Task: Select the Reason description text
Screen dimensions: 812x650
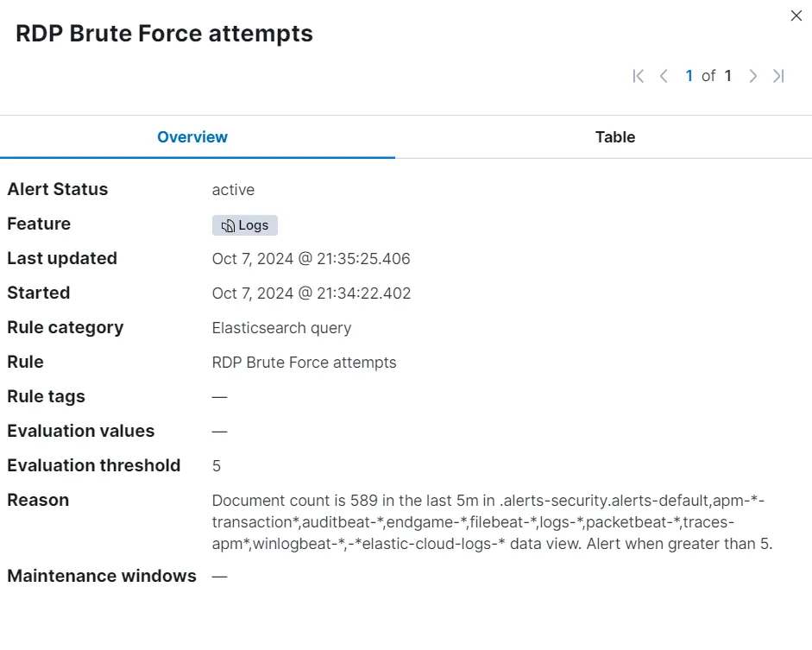Action: pyautogui.click(x=491, y=522)
